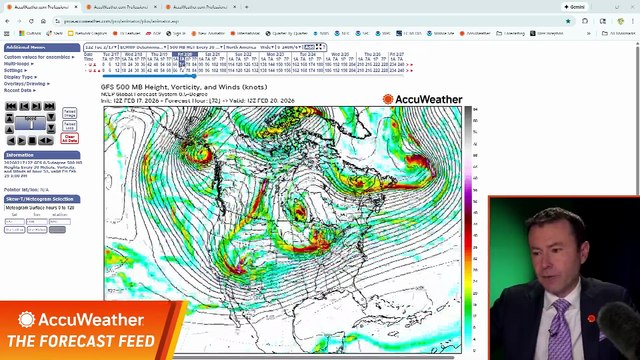The width and height of the screenshot is (640, 360).
Task: Click the latitude input field
Action: click(x=14, y=222)
